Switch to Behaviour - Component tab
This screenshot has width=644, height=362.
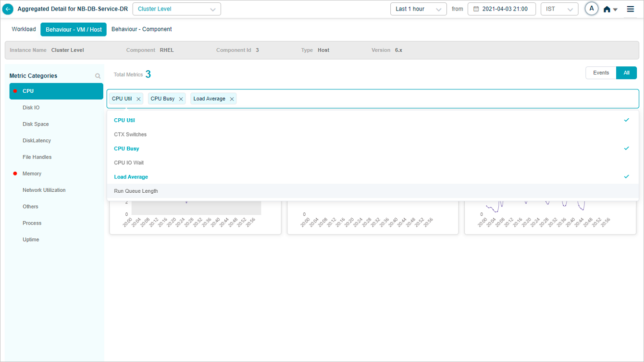[141, 29]
